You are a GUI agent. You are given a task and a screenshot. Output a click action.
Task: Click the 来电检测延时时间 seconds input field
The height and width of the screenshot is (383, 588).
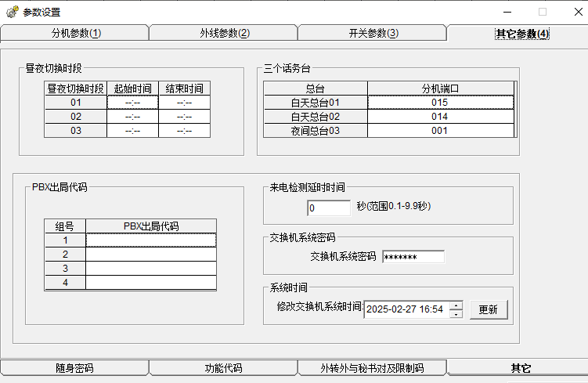(329, 208)
